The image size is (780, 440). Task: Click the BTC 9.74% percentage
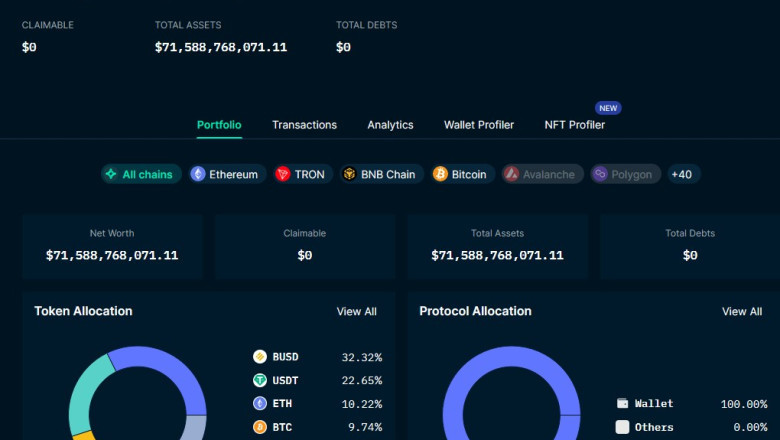(365, 427)
